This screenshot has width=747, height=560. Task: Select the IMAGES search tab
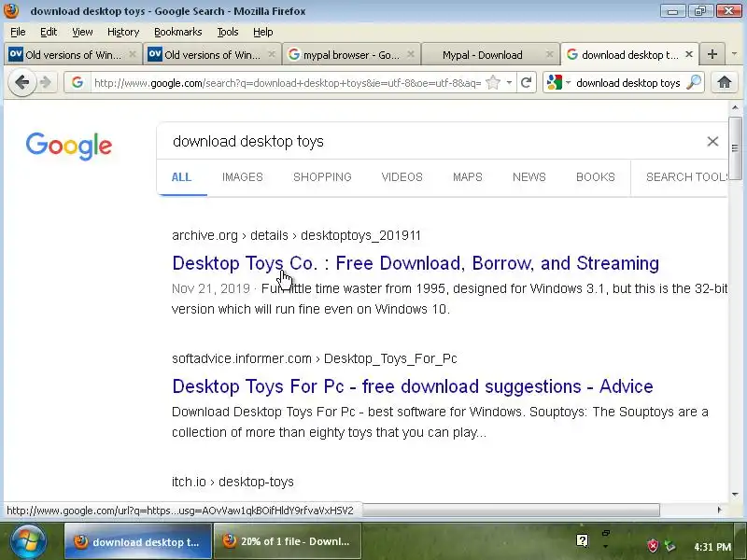click(243, 177)
